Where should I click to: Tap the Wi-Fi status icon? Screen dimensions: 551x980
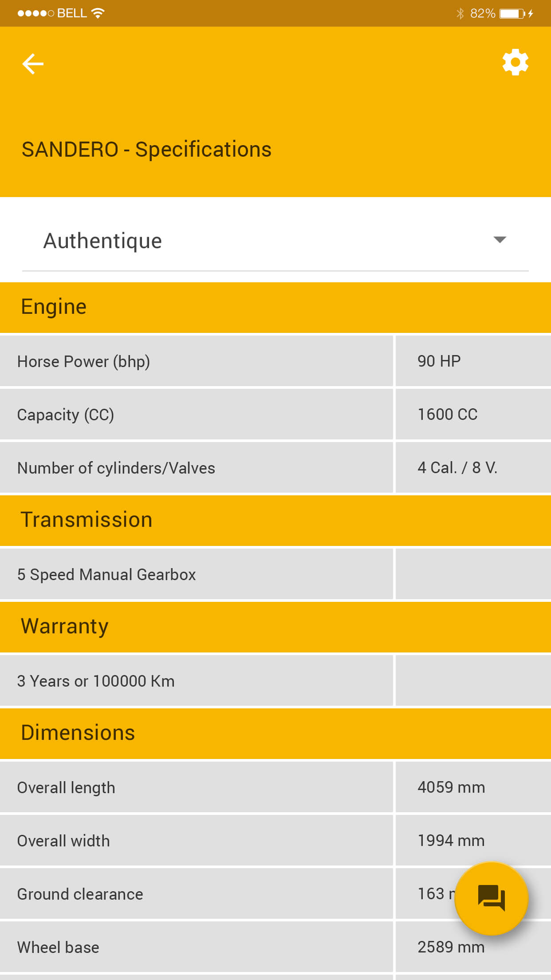(x=98, y=13)
